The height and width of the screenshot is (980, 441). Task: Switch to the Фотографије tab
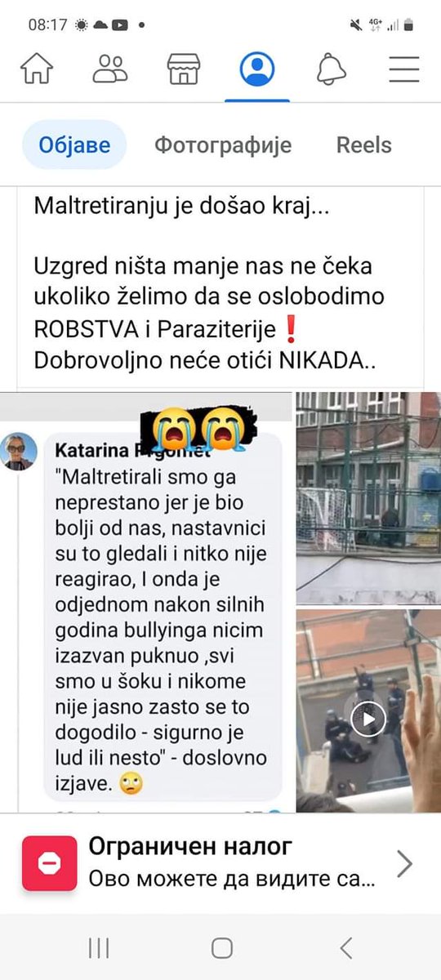(223, 145)
